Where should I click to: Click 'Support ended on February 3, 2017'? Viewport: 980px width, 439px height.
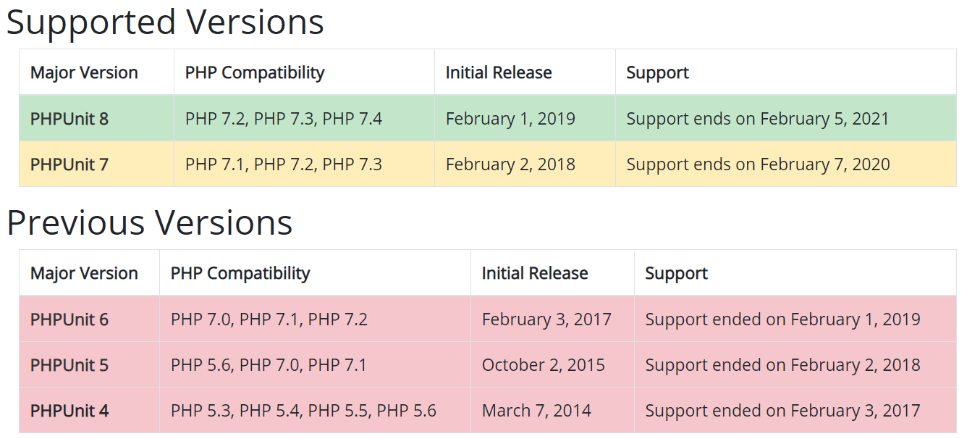782,411
